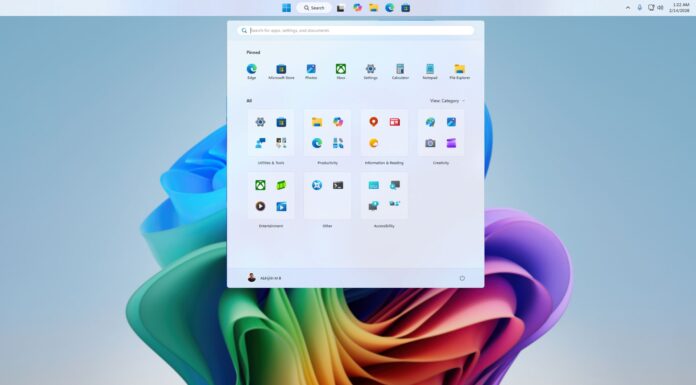Show hidden icons in the system tray
Image resolution: width=696 pixels, height=385 pixels.
628,8
